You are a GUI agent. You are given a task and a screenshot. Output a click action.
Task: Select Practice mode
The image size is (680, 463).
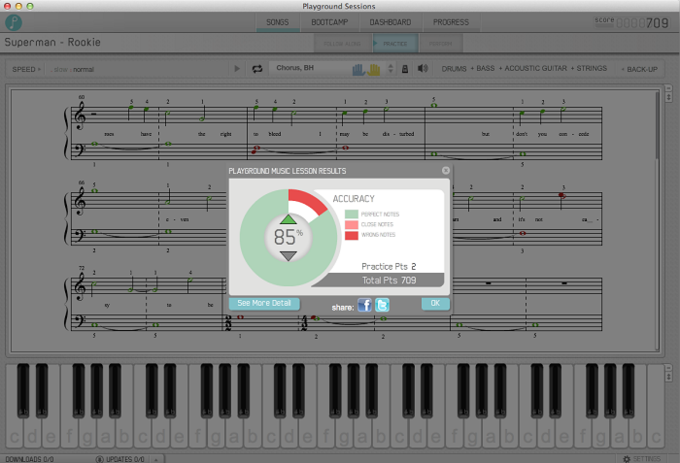395,44
